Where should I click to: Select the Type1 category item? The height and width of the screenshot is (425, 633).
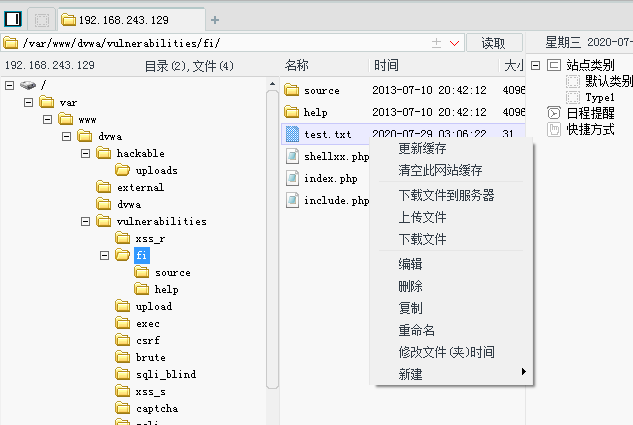click(600, 97)
